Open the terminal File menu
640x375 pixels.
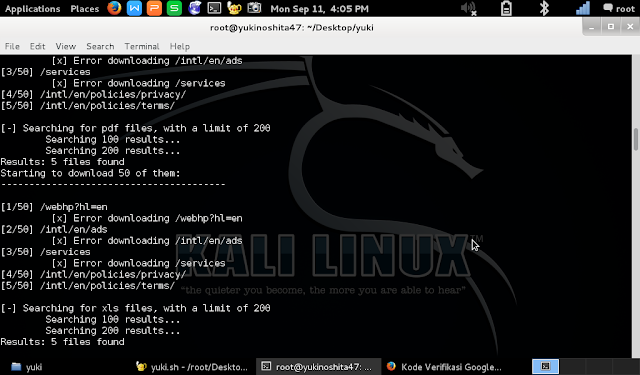pyautogui.click(x=12, y=46)
